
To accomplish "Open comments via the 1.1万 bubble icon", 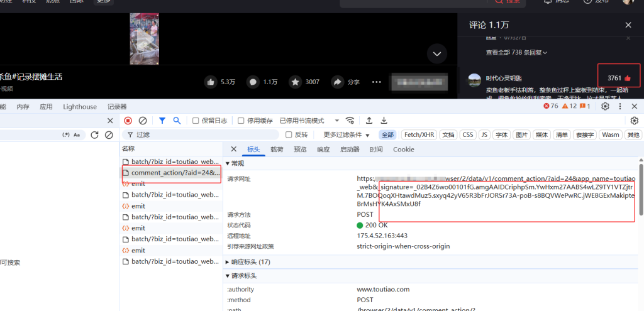I will click(x=253, y=82).
